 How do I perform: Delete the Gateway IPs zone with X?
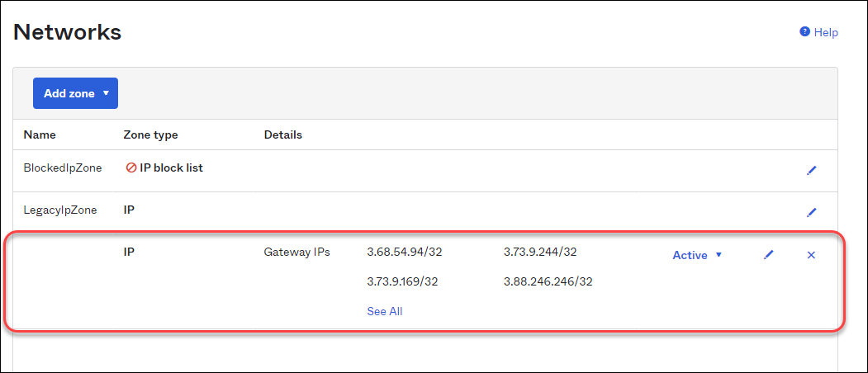pos(811,256)
